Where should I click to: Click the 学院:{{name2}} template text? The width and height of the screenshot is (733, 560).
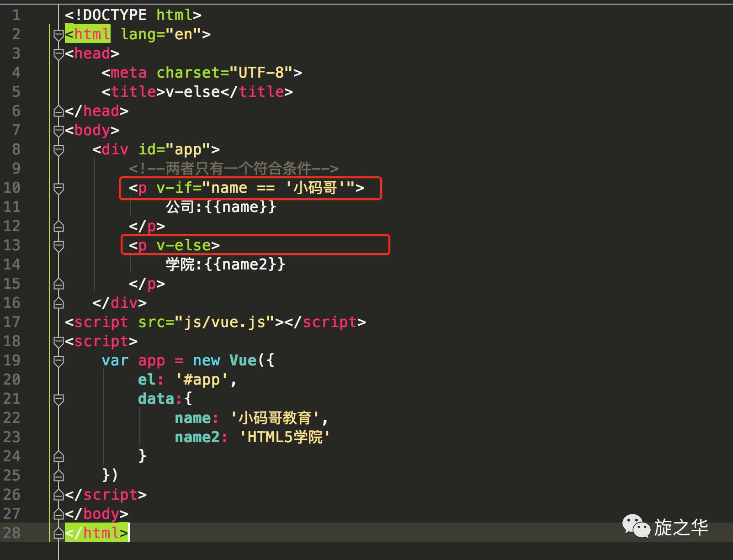225,264
